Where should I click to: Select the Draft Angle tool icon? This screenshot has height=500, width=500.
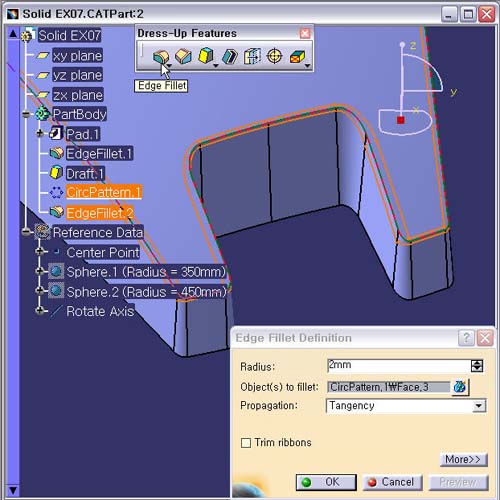pyautogui.click(x=205, y=56)
